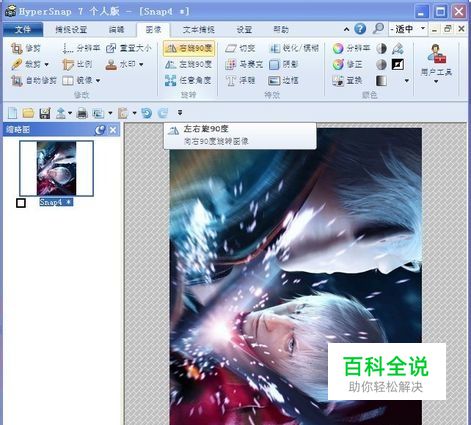471x425 pixels.
Task: Print the image using printer icon
Action: [82, 113]
